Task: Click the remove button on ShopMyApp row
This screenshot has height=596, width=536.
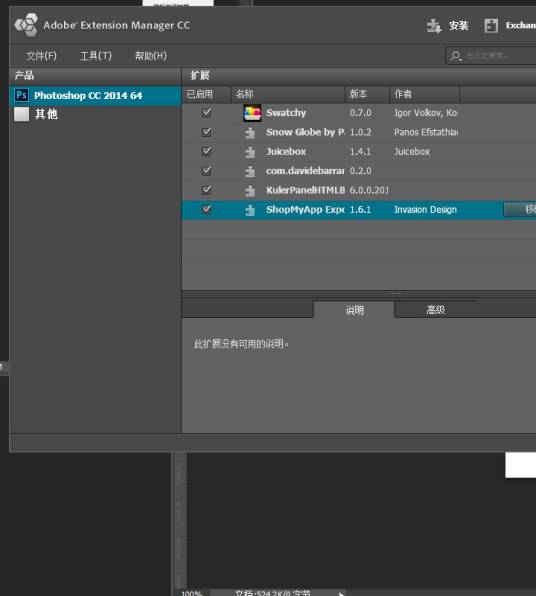Action: (520, 209)
